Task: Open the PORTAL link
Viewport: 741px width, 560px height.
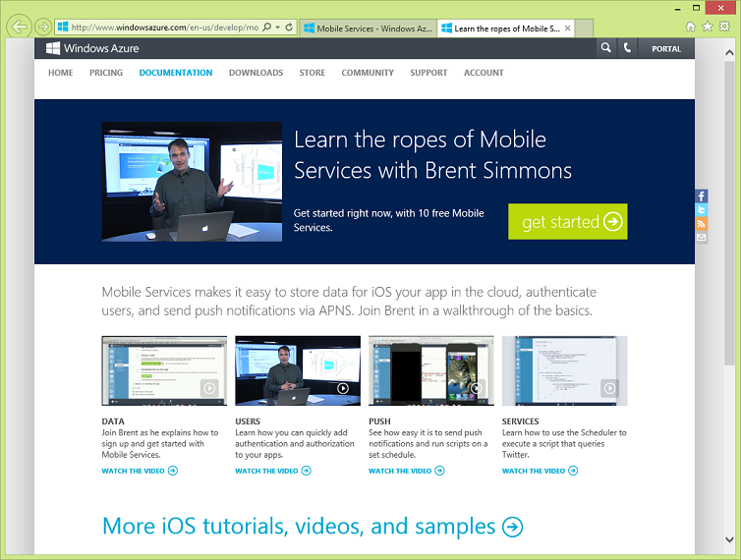Action: (x=666, y=49)
